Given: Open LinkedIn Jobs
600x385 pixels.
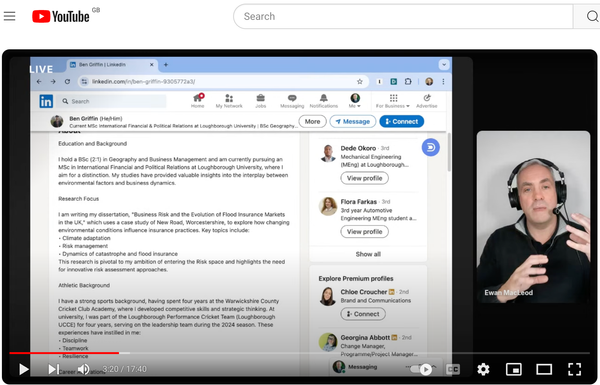Looking at the screenshot, I should 261,101.
